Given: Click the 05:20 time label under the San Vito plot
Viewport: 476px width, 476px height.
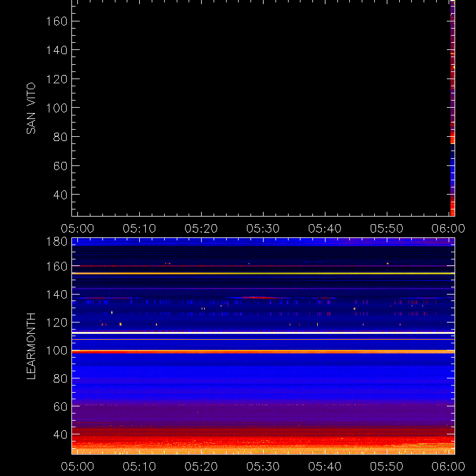Looking at the screenshot, I should tap(201, 228).
